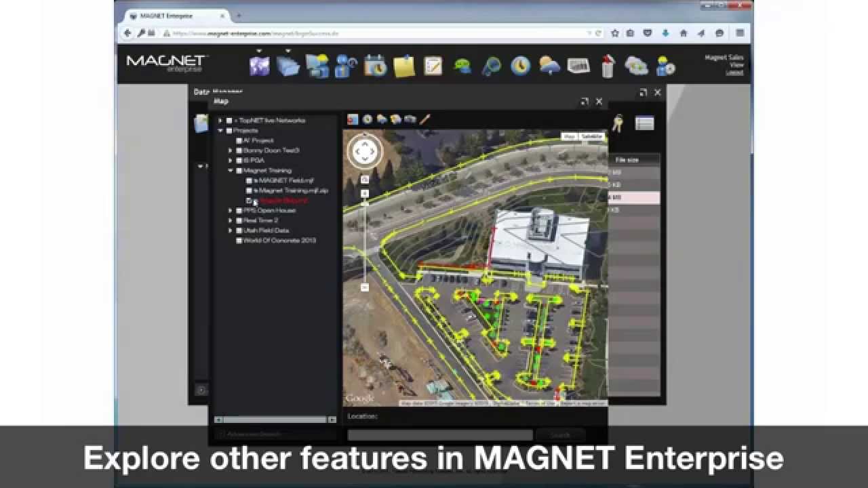Click the map zoom slider handle
The width and height of the screenshot is (868, 488).
click(365, 203)
